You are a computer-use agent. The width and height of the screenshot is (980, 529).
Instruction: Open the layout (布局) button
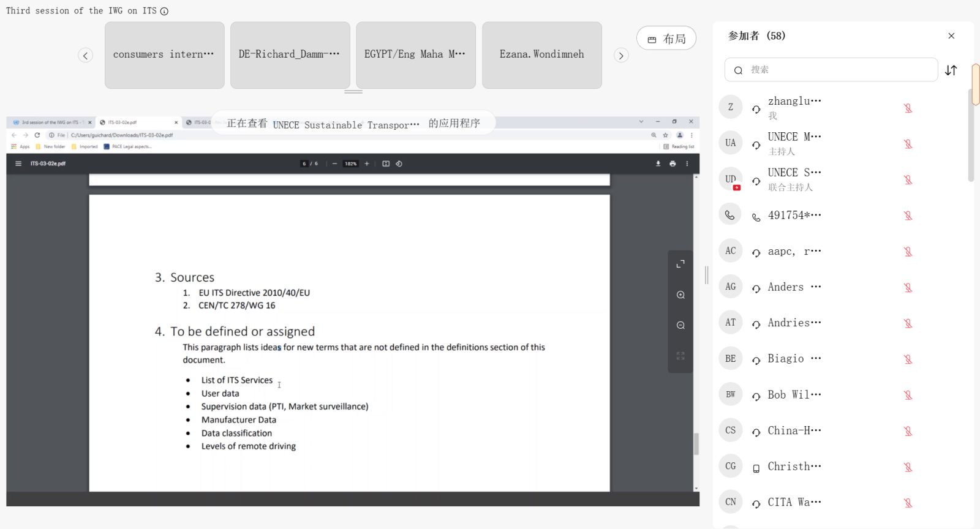coord(666,39)
